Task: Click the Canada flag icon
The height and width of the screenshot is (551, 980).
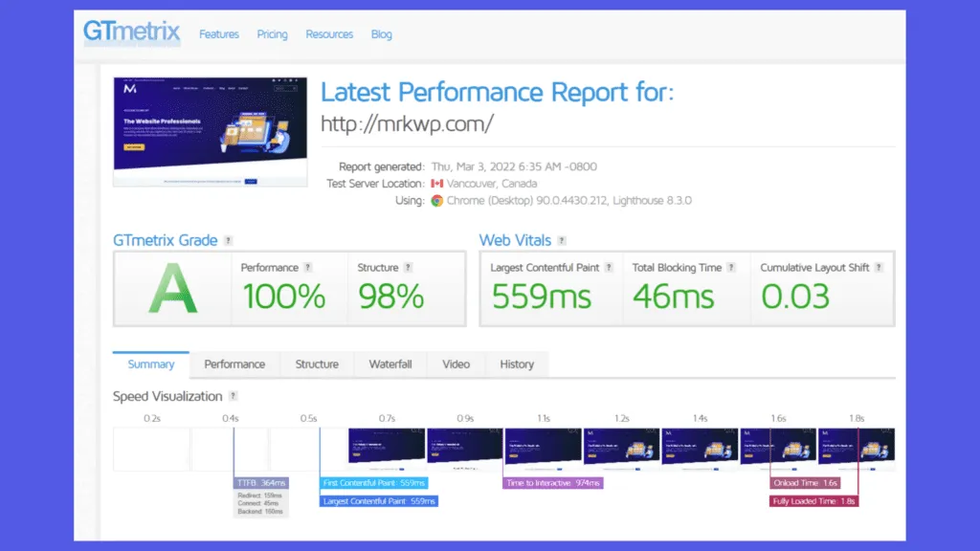Action: [x=436, y=184]
